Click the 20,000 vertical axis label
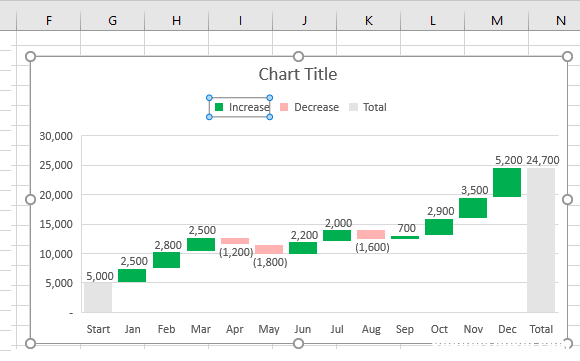580x361 pixels. click(x=56, y=195)
